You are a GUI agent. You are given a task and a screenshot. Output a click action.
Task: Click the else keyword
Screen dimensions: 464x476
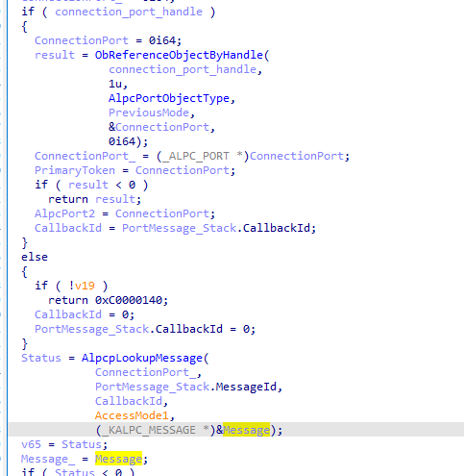click(x=35, y=257)
